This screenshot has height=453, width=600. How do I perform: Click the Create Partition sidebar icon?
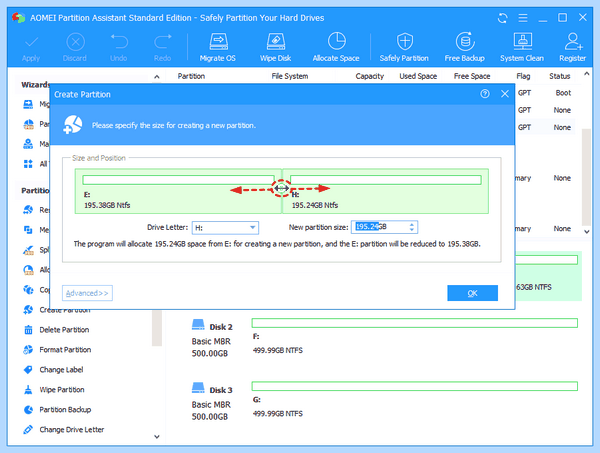28,310
